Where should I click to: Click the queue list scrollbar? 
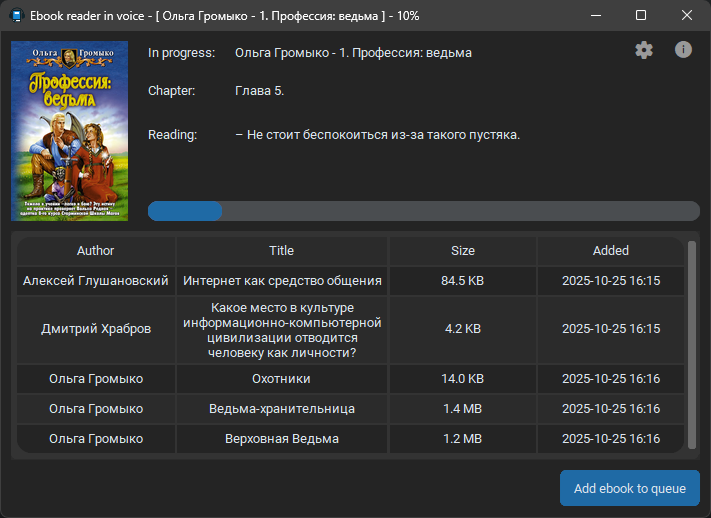(692, 345)
